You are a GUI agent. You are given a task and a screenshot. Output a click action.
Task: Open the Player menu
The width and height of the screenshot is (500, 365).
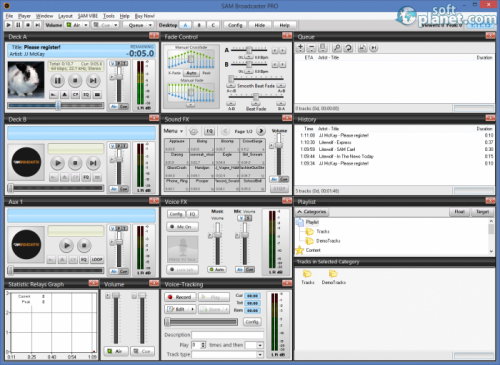pyautogui.click(x=24, y=16)
